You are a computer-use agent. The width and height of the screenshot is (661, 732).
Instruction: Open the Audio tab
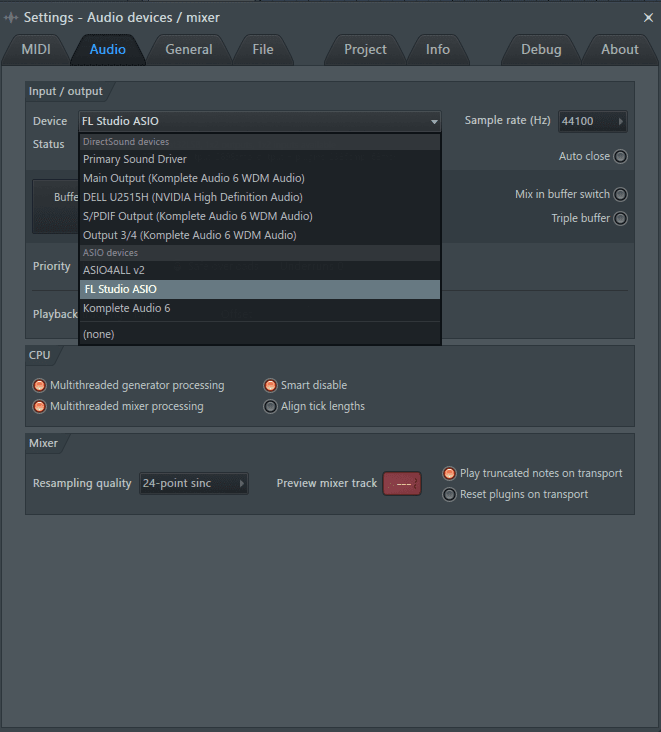click(x=107, y=49)
